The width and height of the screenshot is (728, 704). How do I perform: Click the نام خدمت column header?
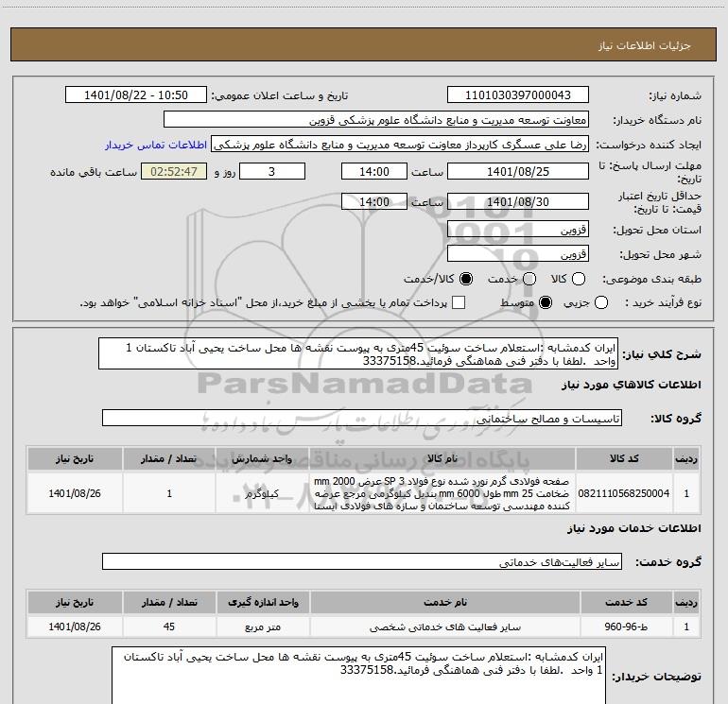pyautogui.click(x=444, y=602)
